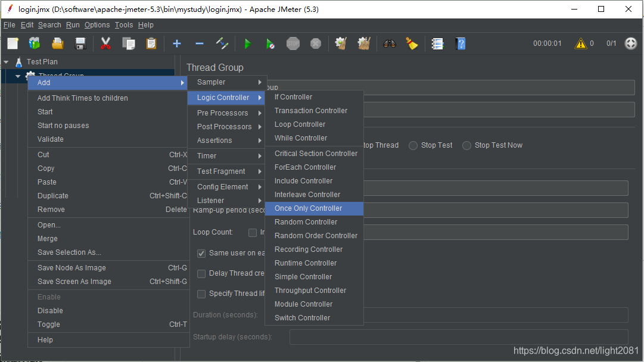The height and width of the screenshot is (362, 644).
Task: Open the Options menu in menu bar
Action: pos(97,25)
